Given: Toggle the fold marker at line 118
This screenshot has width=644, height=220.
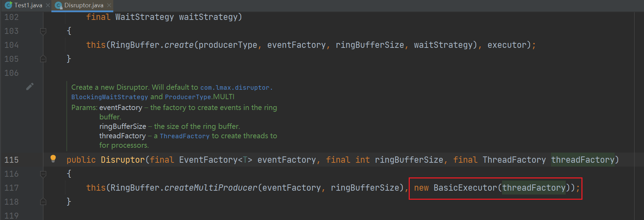Looking at the screenshot, I should click(x=43, y=201).
